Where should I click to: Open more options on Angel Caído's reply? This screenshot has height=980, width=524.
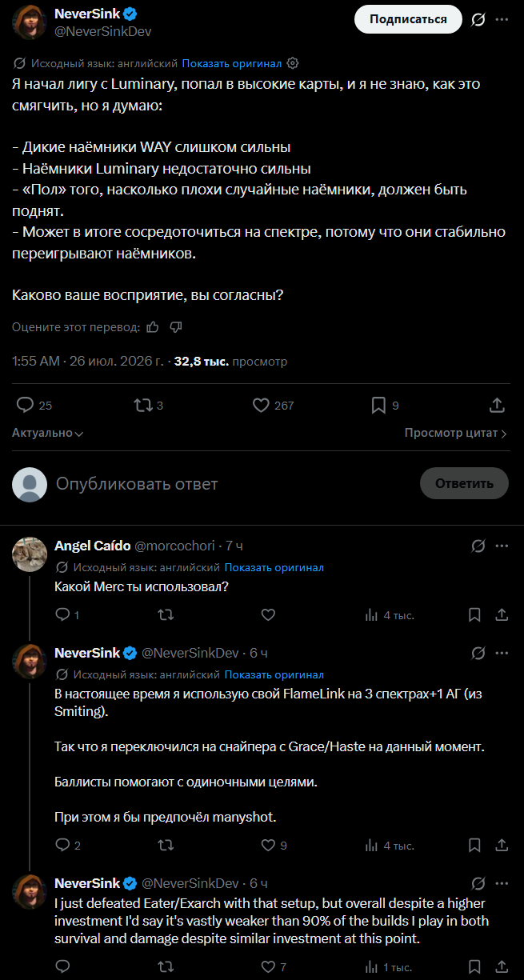click(502, 546)
